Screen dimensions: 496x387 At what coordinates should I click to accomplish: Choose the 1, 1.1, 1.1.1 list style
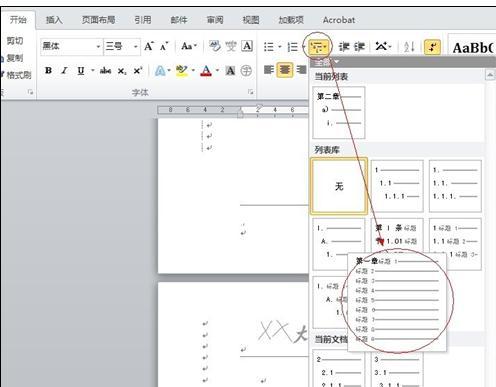pos(397,186)
